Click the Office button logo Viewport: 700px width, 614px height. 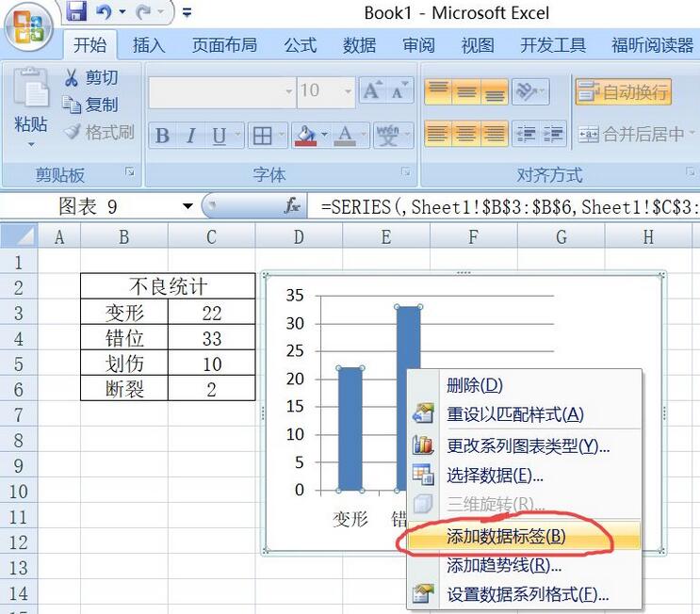point(28,27)
